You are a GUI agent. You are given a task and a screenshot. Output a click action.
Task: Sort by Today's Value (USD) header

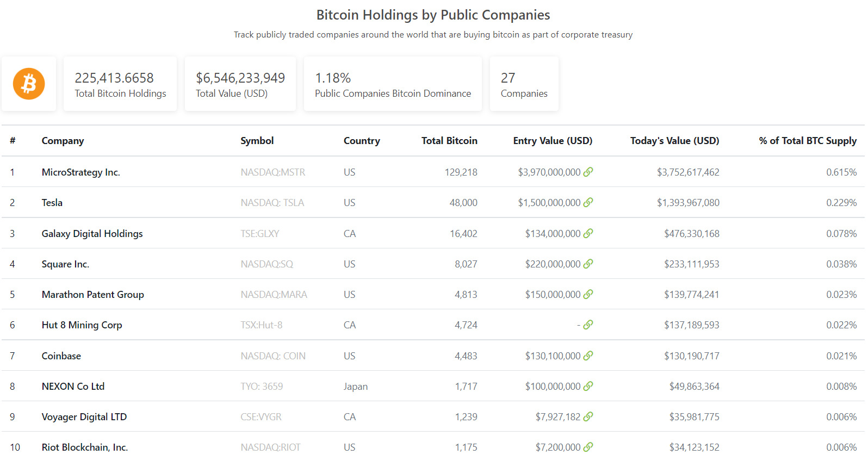[x=674, y=141]
